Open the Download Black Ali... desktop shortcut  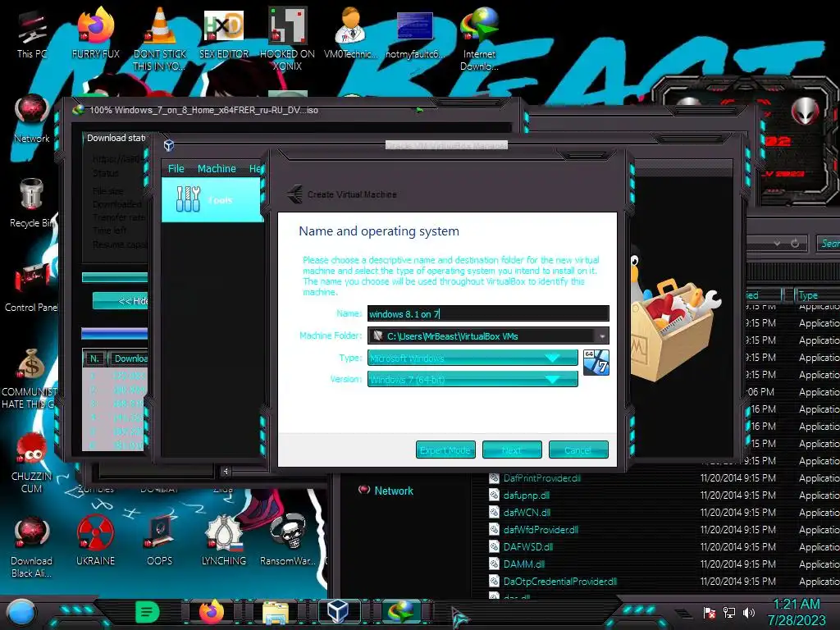(x=32, y=547)
